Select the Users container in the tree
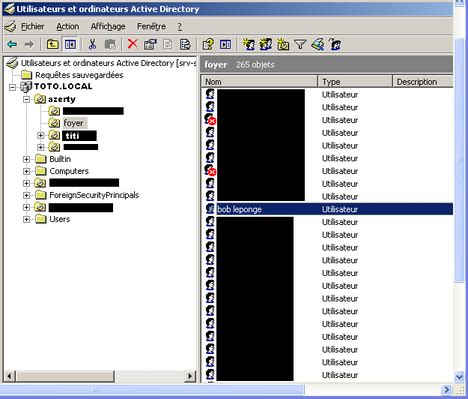 (60, 219)
